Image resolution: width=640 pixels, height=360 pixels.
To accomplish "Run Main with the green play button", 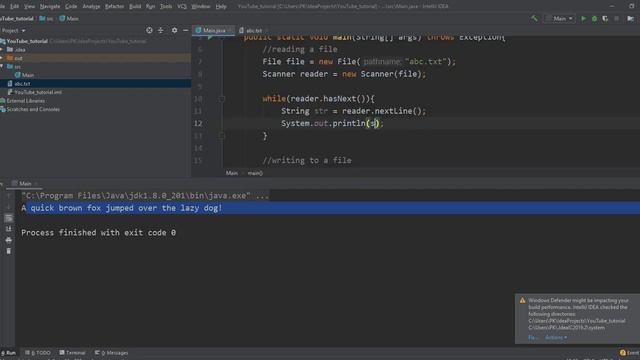I will [x=583, y=18].
